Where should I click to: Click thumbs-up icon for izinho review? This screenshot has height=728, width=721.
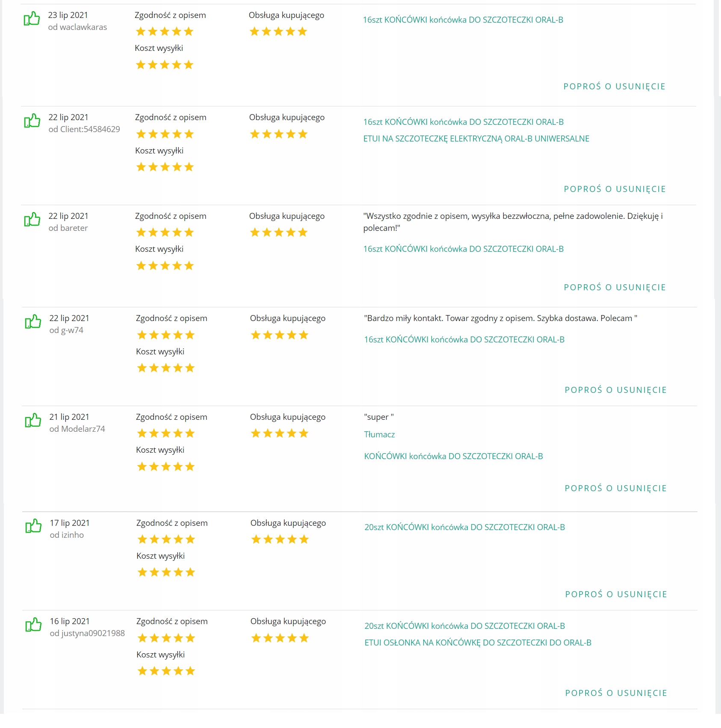(33, 527)
